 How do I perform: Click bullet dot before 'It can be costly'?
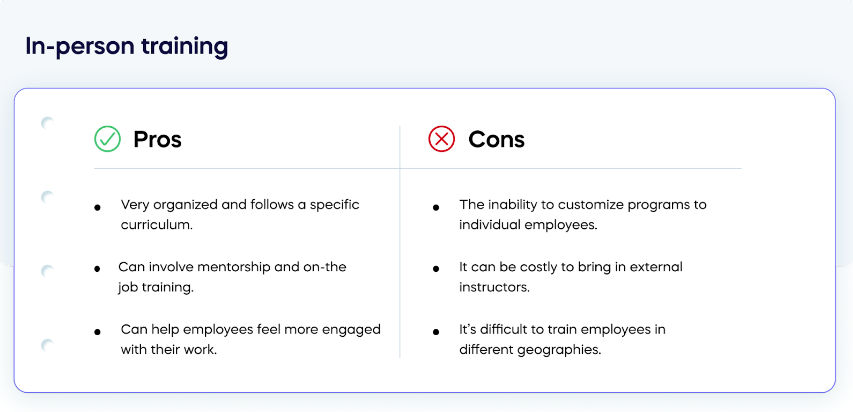pyautogui.click(x=436, y=269)
